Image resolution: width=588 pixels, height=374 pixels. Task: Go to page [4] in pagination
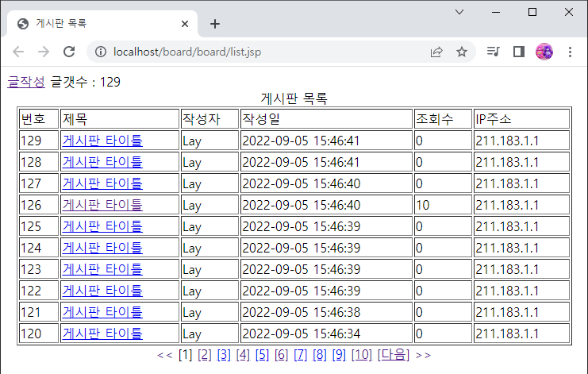[x=243, y=355]
